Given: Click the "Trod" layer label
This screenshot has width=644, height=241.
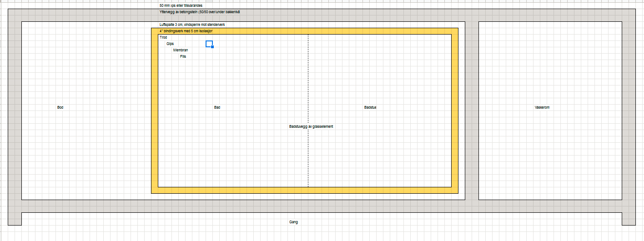Looking at the screenshot, I should (163, 37).
